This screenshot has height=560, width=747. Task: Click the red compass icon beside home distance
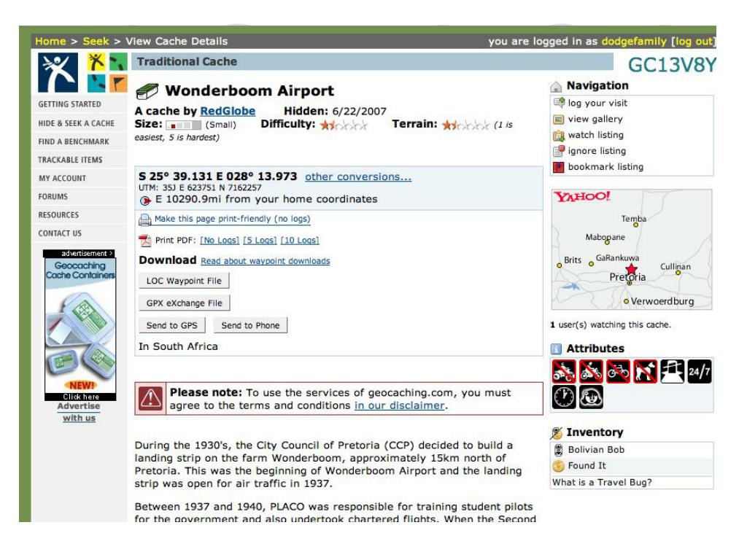coord(145,201)
